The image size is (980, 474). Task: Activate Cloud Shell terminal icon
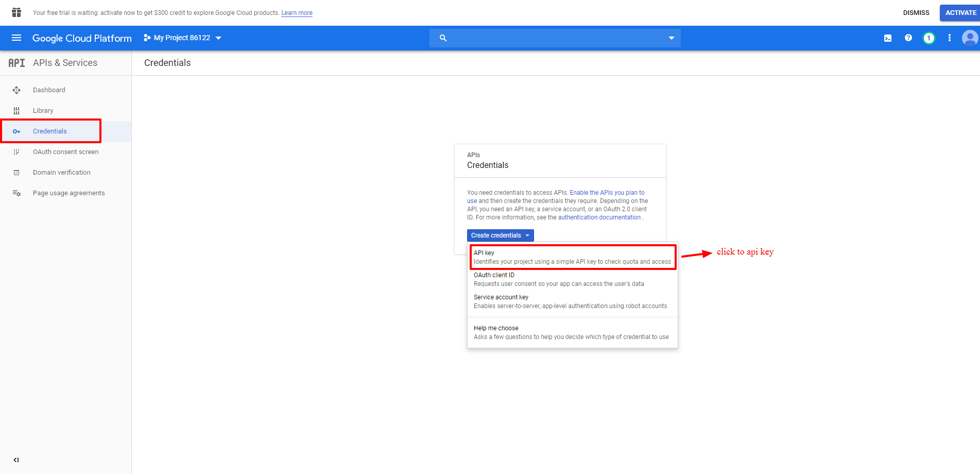click(x=888, y=38)
